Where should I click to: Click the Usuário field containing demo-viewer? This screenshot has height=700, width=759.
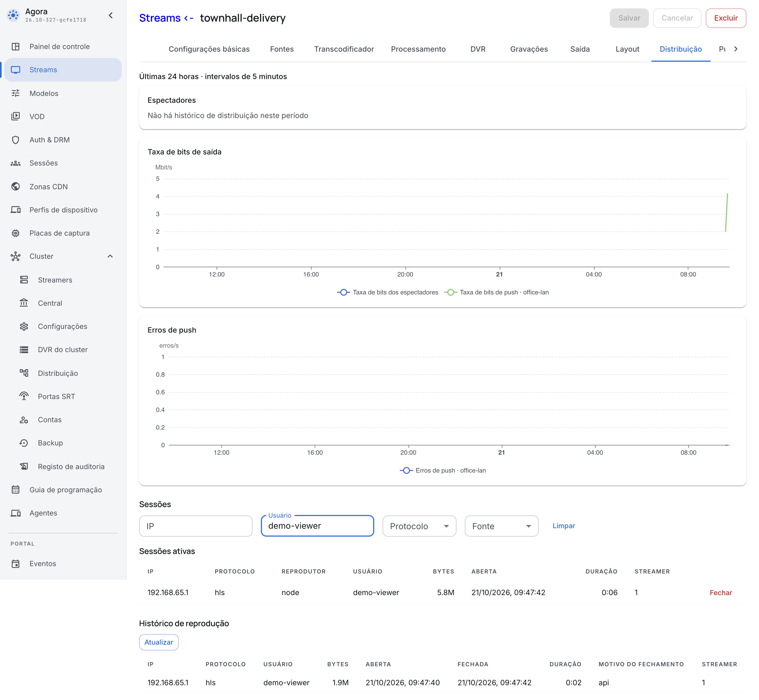click(x=317, y=526)
